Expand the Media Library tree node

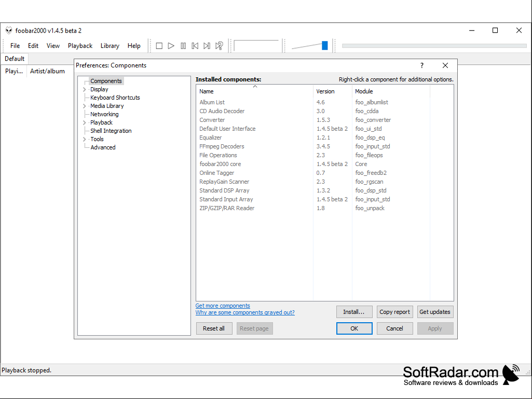point(85,106)
